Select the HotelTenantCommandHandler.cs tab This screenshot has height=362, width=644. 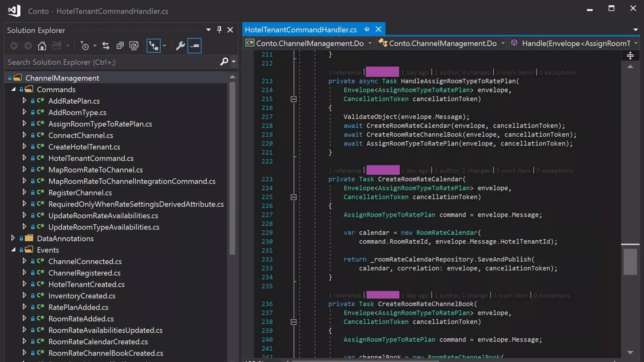point(301,30)
